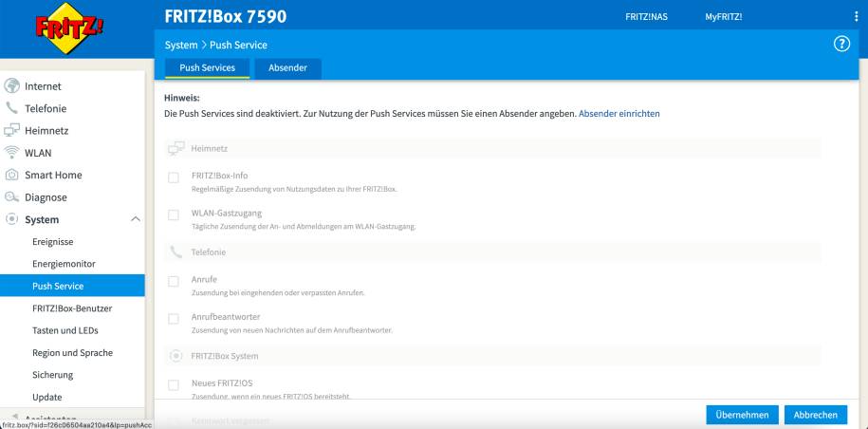The image size is (868, 429).
Task: Enable the FRITZ!Box-Info checkbox
Action: (x=174, y=177)
